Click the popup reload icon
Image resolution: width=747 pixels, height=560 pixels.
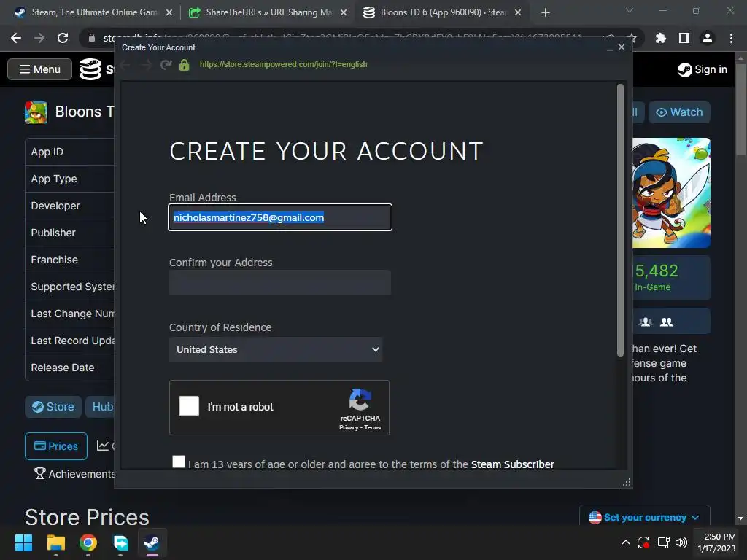point(166,64)
